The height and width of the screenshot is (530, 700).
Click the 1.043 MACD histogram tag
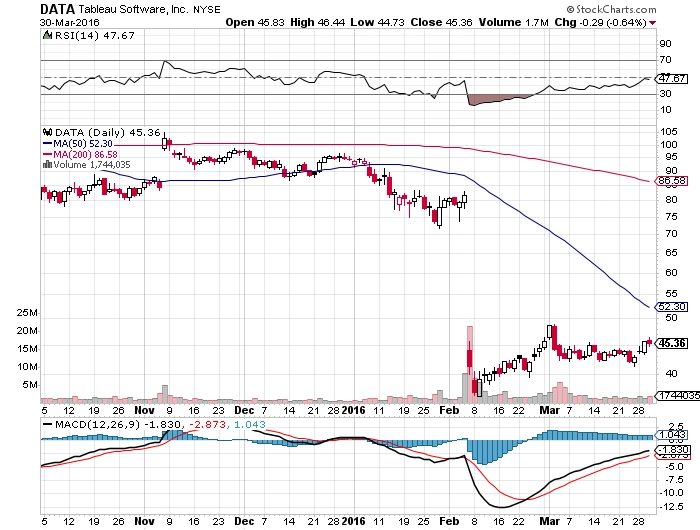671,434
